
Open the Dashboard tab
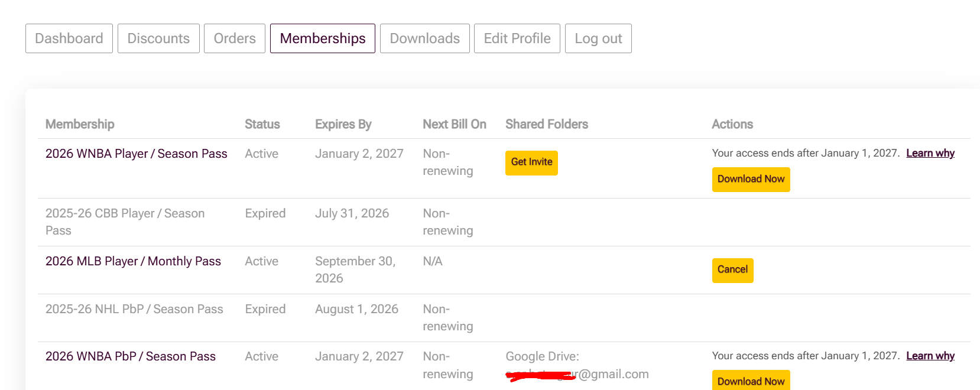[x=69, y=38]
